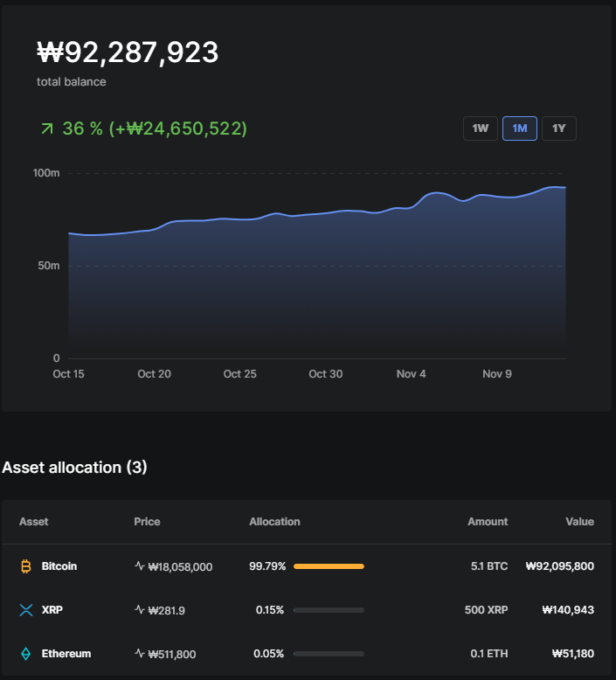Screen dimensions: 616x680
Task: Click the Oct 25 axis label
Action: (x=239, y=374)
